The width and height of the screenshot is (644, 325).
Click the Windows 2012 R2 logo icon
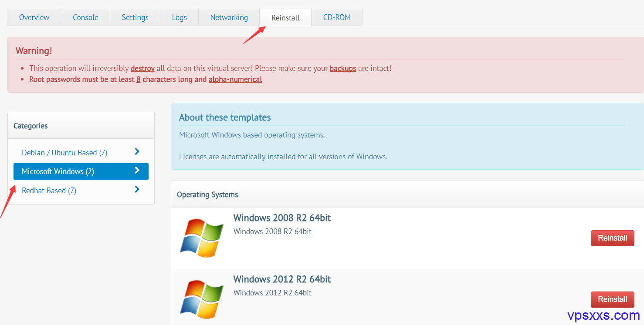(x=202, y=299)
